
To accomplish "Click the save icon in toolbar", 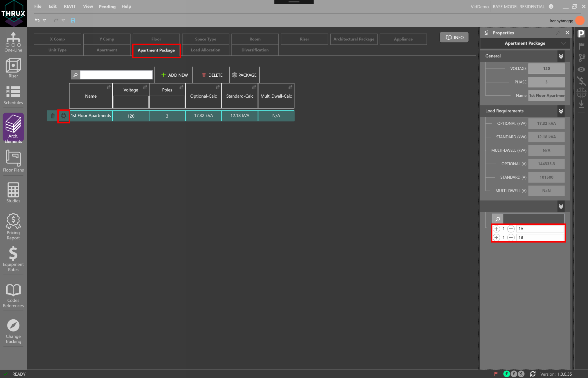I will click(x=73, y=20).
